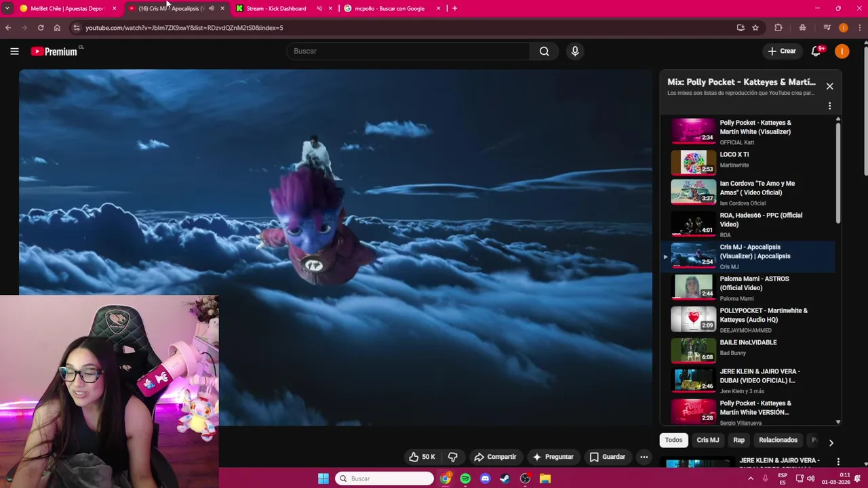868x488 pixels.
Task: Click the address bar URL
Action: 184,28
